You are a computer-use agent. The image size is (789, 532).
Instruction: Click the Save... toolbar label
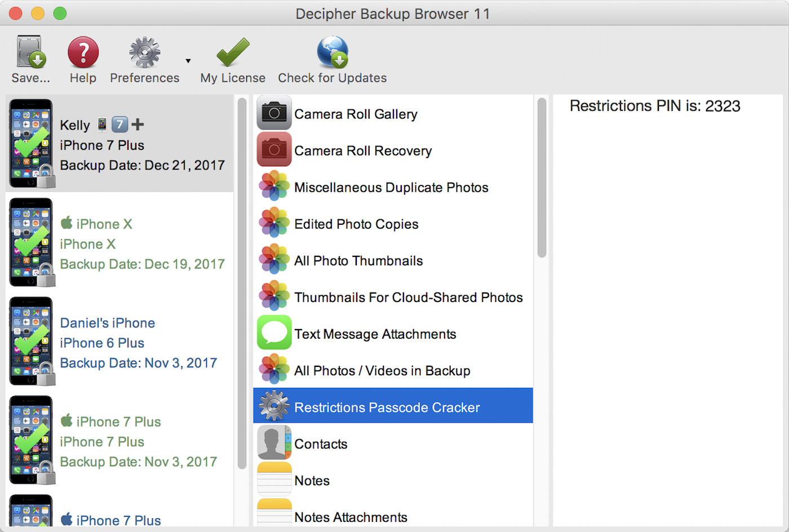(x=31, y=78)
